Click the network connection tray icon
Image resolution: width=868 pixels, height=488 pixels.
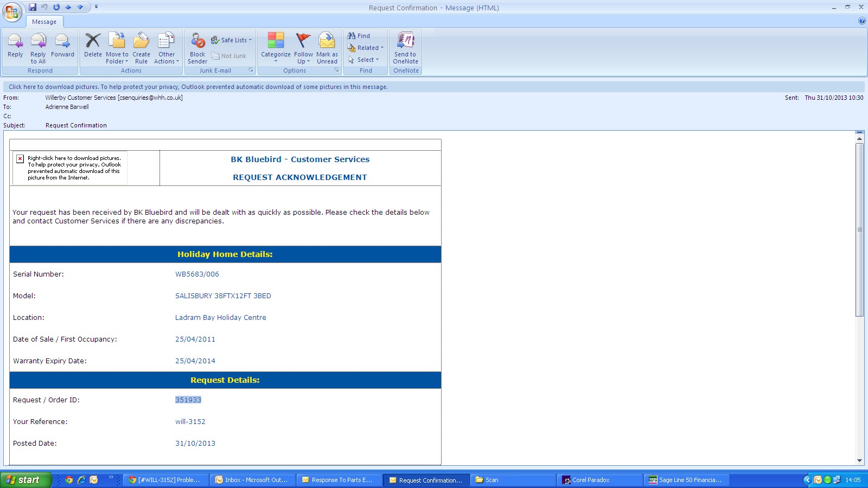click(837, 480)
